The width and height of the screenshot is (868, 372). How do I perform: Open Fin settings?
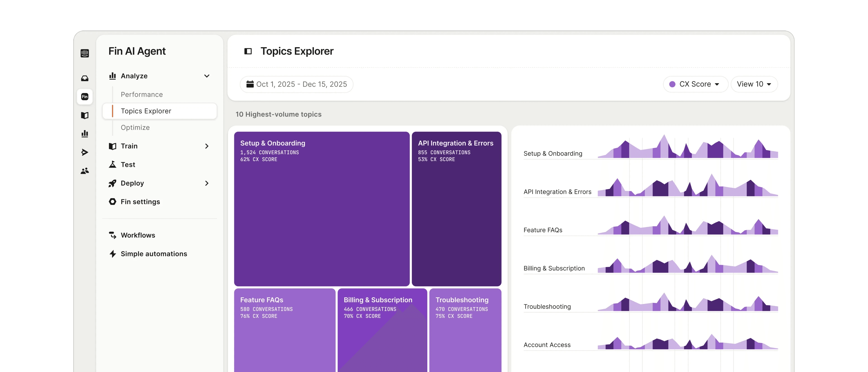coord(140,202)
